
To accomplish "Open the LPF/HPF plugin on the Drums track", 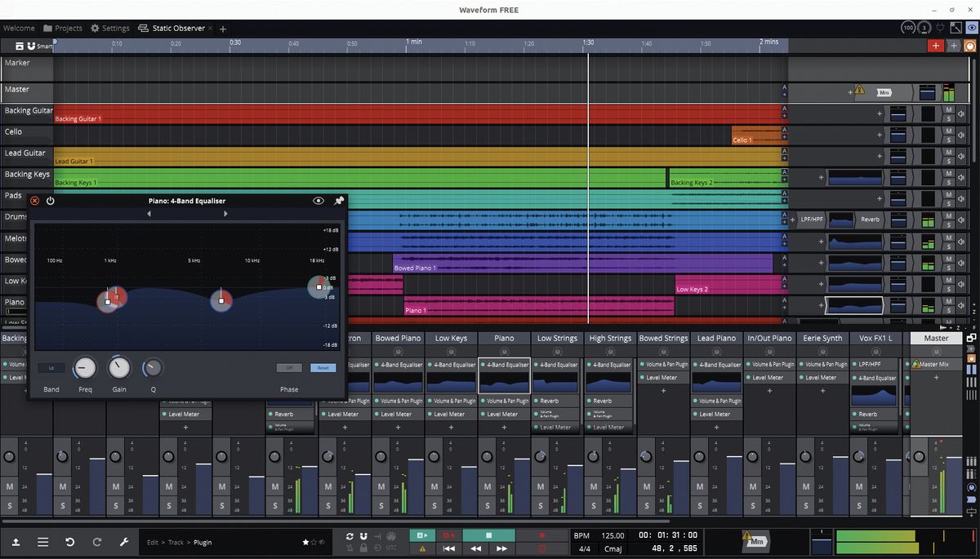I will (x=812, y=219).
